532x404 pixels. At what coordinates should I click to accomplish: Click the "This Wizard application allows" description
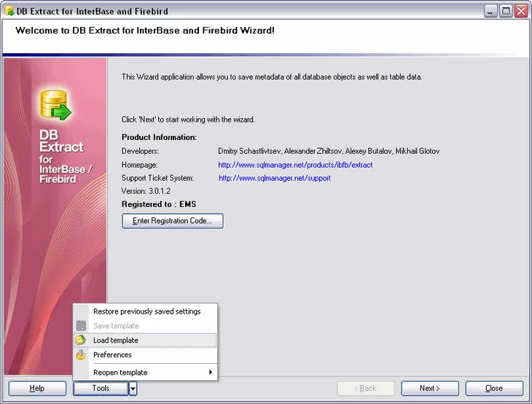(x=272, y=77)
